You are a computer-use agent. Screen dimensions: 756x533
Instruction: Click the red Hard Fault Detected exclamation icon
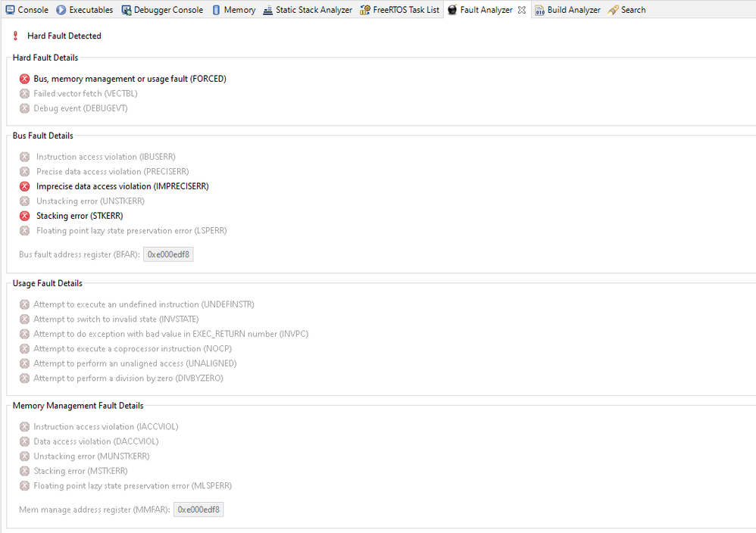point(15,36)
